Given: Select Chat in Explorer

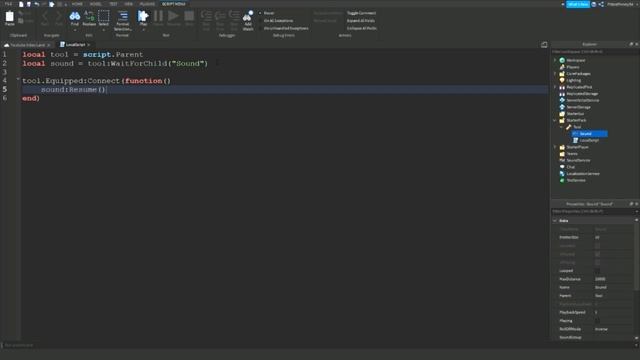Looking at the screenshot, I should [570, 167].
